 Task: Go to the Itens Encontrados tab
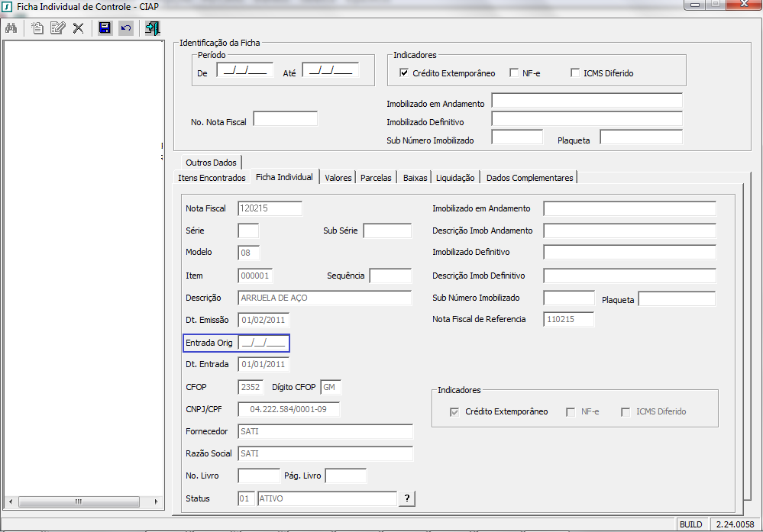pyautogui.click(x=212, y=178)
